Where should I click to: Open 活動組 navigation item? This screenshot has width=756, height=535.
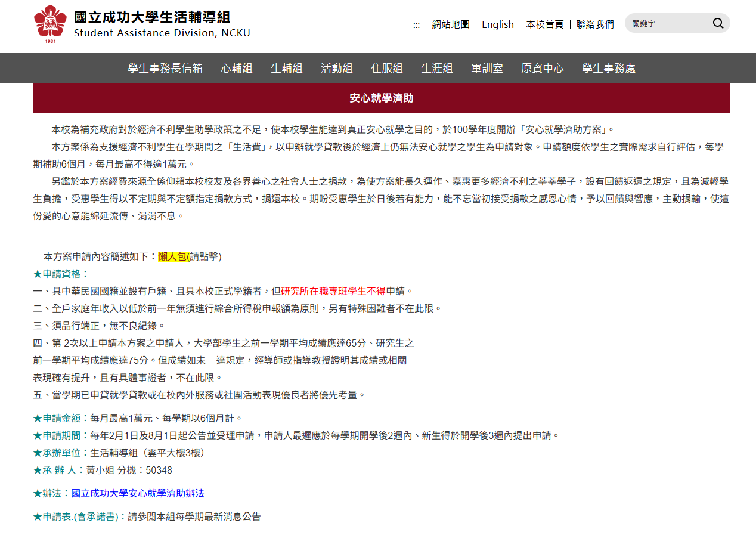point(337,68)
